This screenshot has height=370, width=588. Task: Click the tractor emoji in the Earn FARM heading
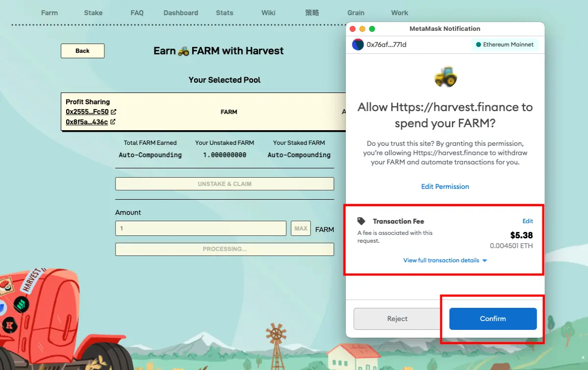coord(183,51)
